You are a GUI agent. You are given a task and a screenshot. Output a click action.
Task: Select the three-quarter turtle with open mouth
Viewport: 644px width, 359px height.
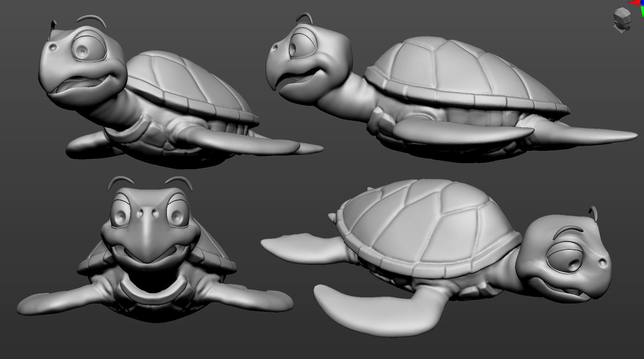pos(180,91)
